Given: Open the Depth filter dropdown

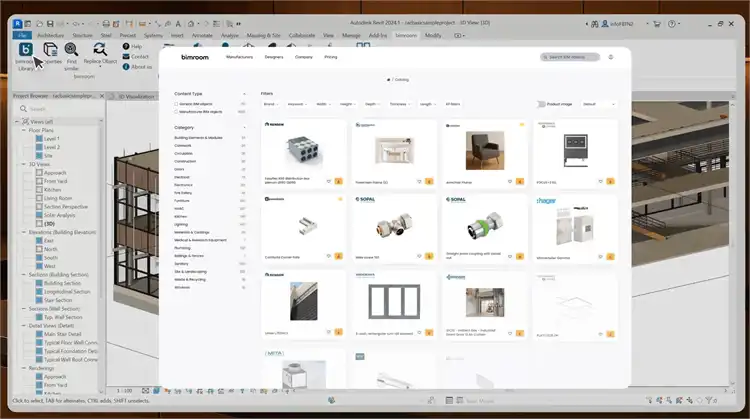Looking at the screenshot, I should click(x=373, y=104).
